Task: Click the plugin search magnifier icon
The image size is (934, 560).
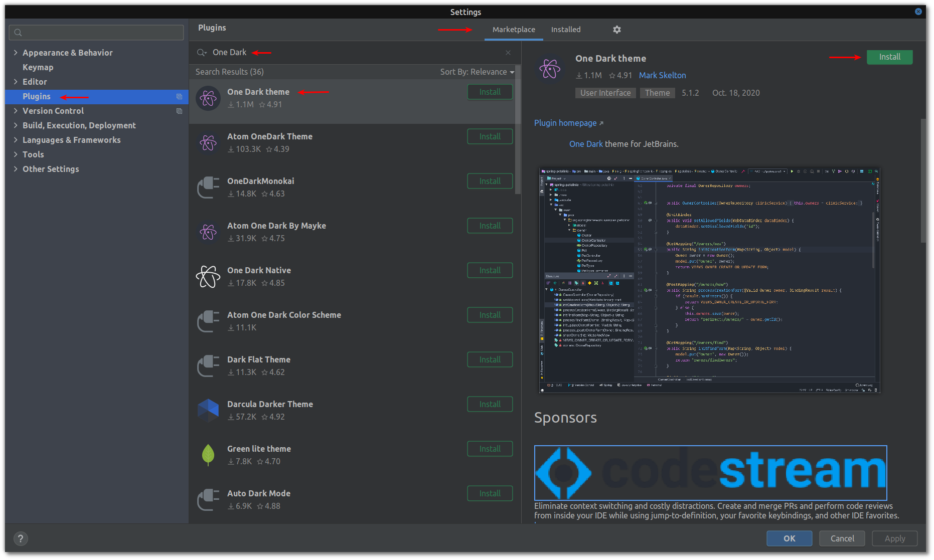Action: pos(202,53)
